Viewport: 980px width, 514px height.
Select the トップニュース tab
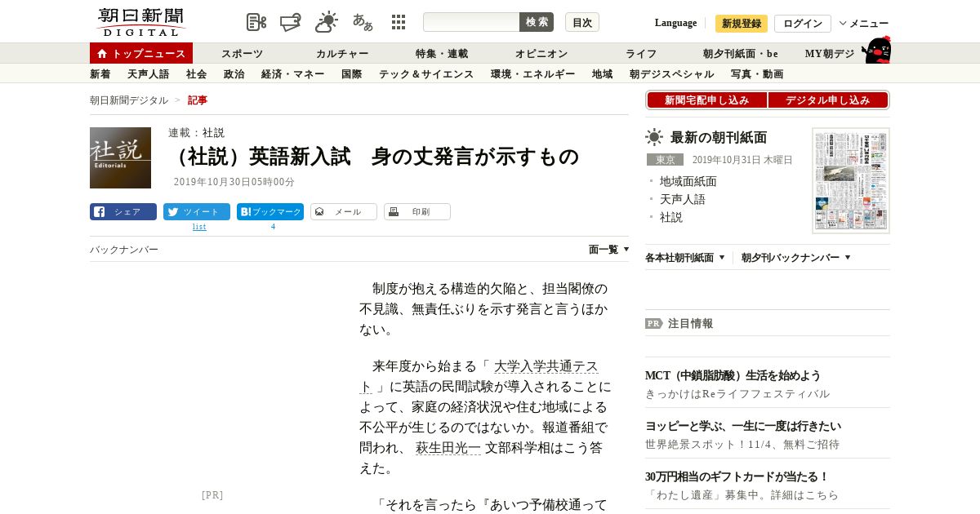point(141,53)
